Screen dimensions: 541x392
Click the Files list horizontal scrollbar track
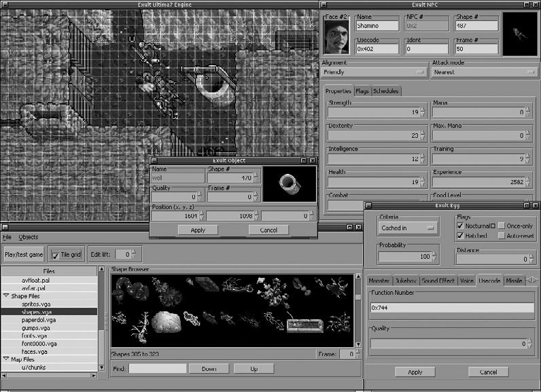tap(49, 376)
